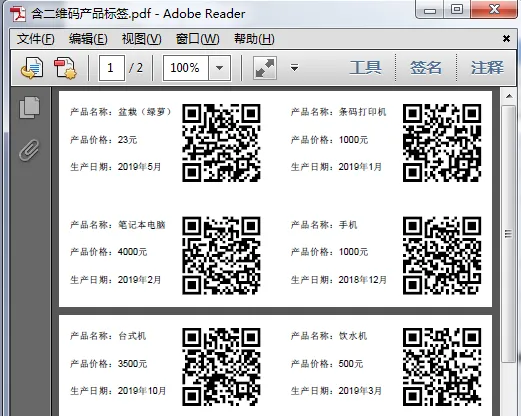
Task: Click the convert PDF to Word icon
Action: coord(32,68)
